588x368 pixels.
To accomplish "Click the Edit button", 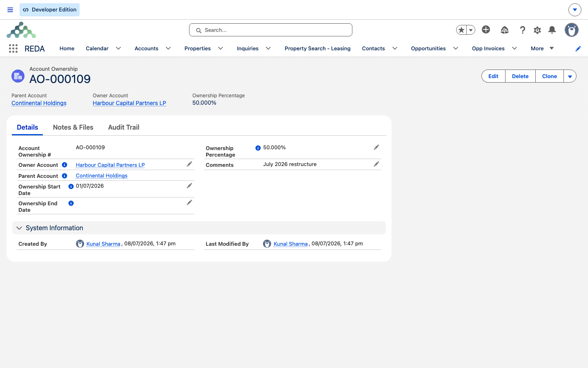I will [x=493, y=76].
